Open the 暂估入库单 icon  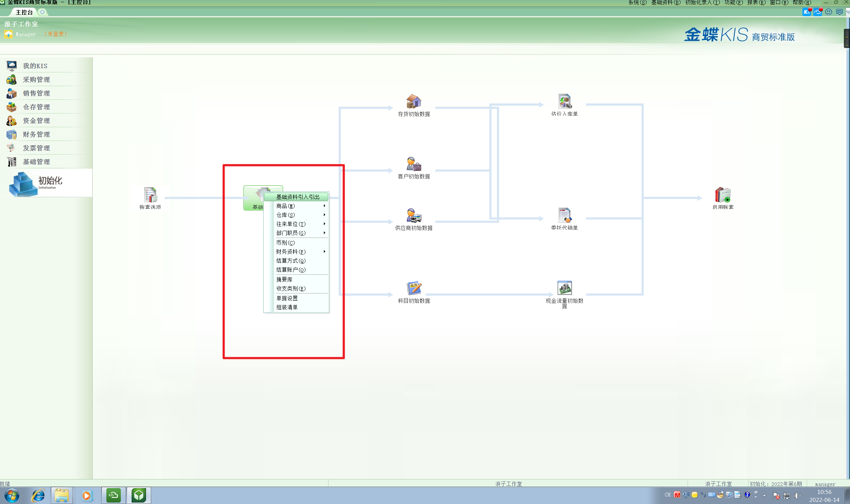564,102
